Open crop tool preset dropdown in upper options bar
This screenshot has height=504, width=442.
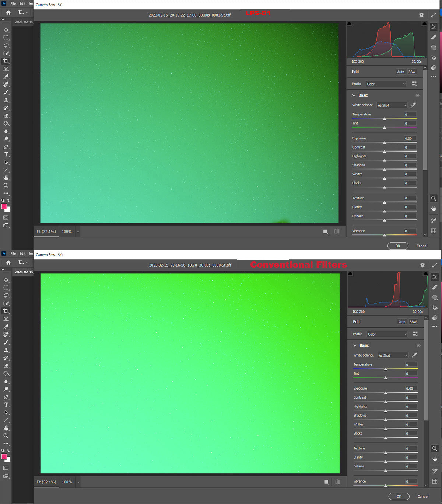[27, 13]
